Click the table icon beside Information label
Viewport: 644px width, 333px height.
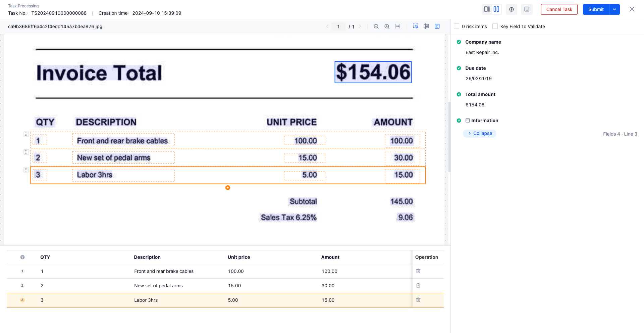pyautogui.click(x=468, y=121)
